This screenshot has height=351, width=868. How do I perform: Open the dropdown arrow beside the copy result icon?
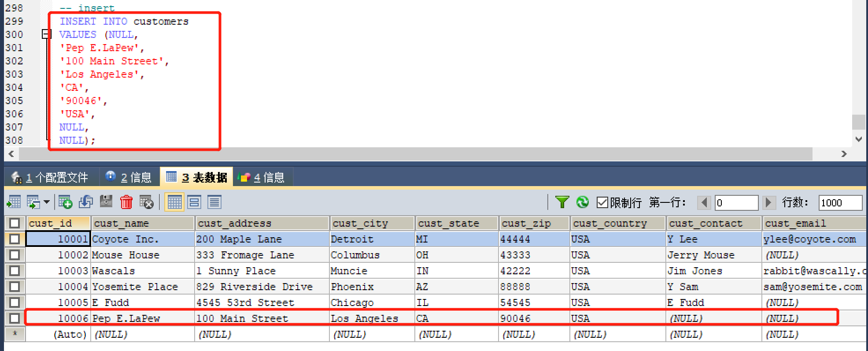click(x=46, y=202)
